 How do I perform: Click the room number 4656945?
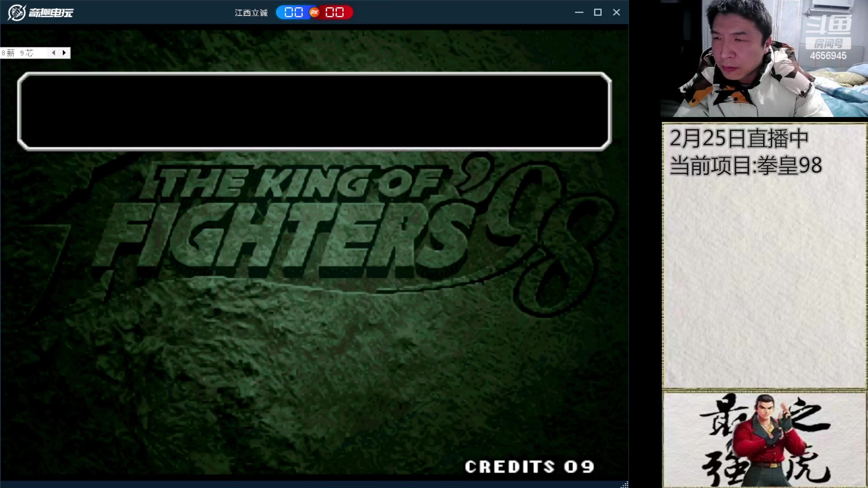[x=828, y=56]
